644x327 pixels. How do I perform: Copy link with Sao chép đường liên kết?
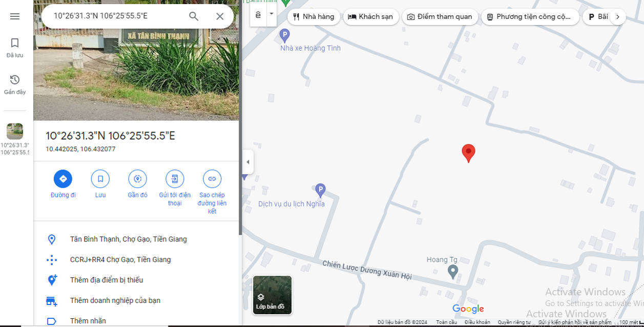212,192
